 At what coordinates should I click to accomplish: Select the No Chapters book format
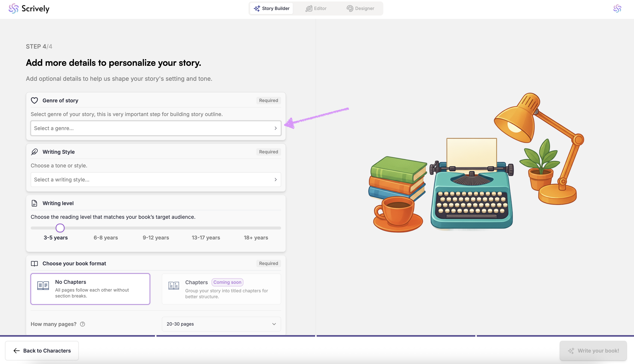point(90,289)
